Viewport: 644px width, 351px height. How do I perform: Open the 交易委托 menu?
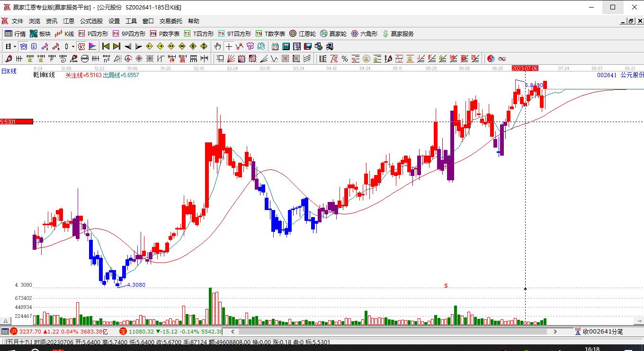point(171,21)
